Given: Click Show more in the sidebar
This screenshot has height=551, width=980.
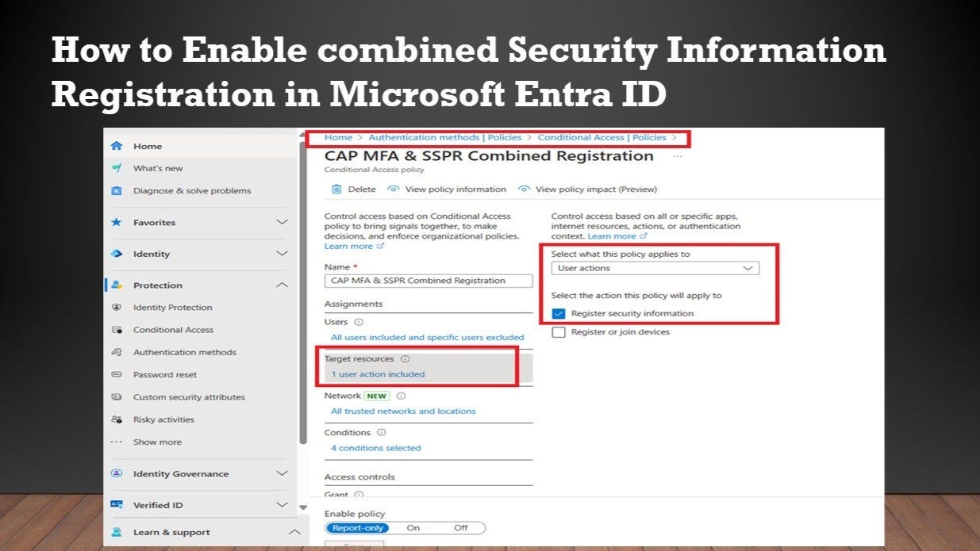Looking at the screenshot, I should [156, 442].
